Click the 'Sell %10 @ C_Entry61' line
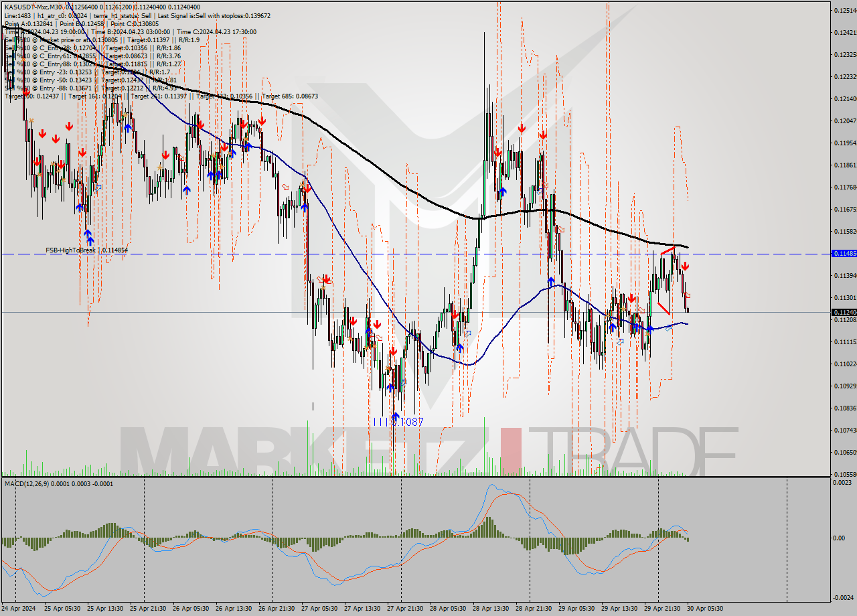Screen dimensions: 857x616 [x=92, y=56]
